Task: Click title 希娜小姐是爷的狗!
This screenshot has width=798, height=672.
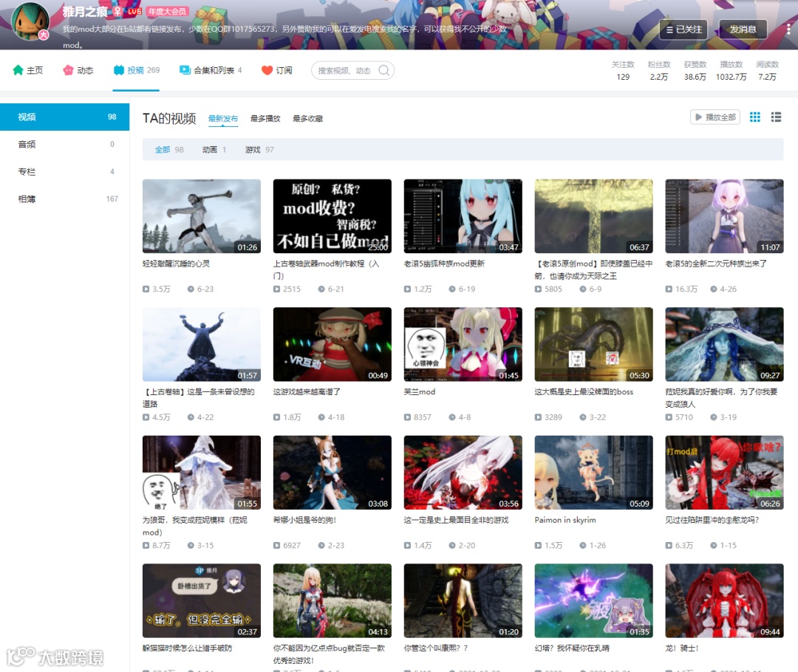Action: point(305,520)
